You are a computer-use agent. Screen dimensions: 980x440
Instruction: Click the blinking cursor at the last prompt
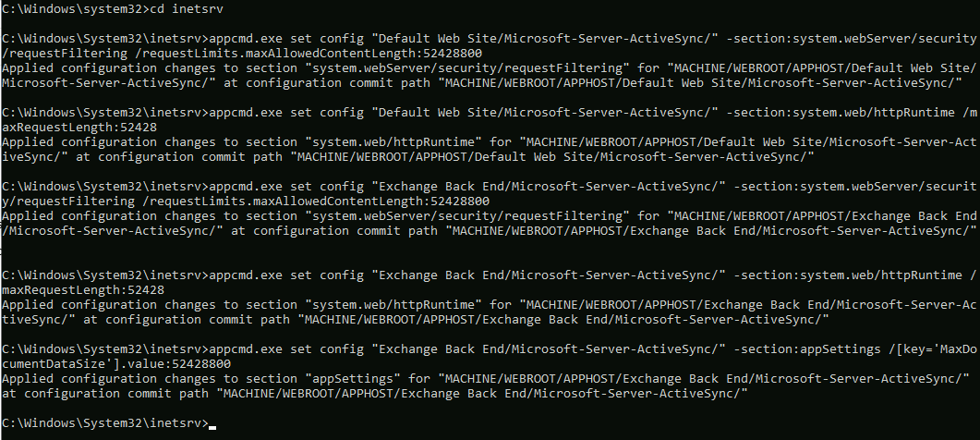pyautogui.click(x=212, y=427)
